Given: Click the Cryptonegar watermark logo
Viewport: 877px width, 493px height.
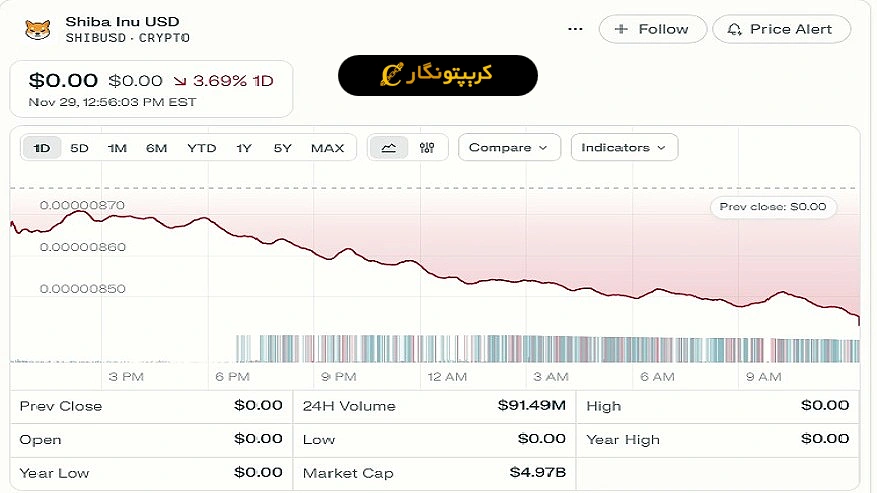Looking at the screenshot, I should (x=437, y=75).
